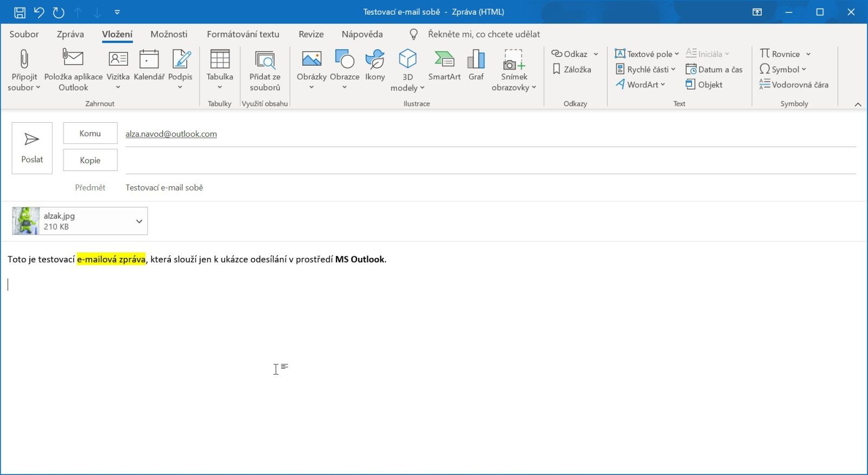Viewport: 868px width, 475px height.
Task: Open the Soubor menu tab
Action: pyautogui.click(x=24, y=34)
